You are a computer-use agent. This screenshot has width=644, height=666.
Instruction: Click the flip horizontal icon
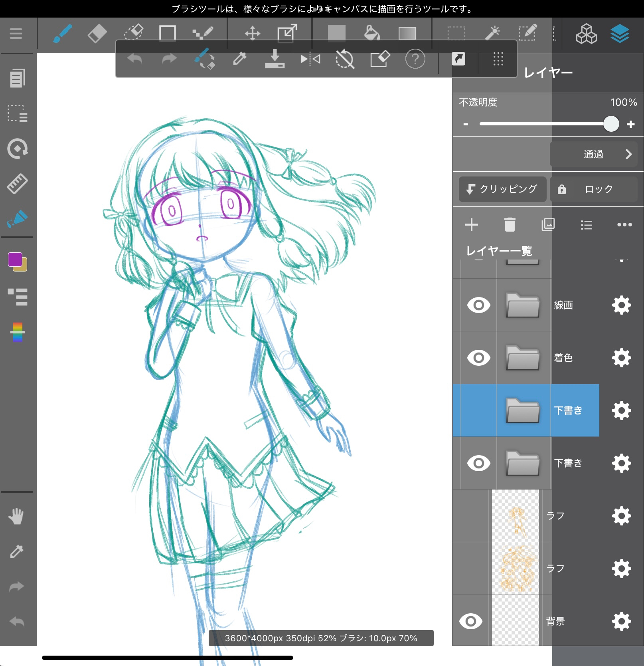[x=310, y=59]
